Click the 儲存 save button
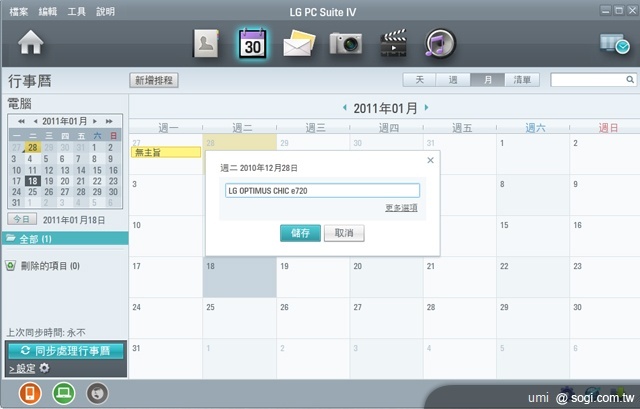The height and width of the screenshot is (409, 640). coord(300,233)
